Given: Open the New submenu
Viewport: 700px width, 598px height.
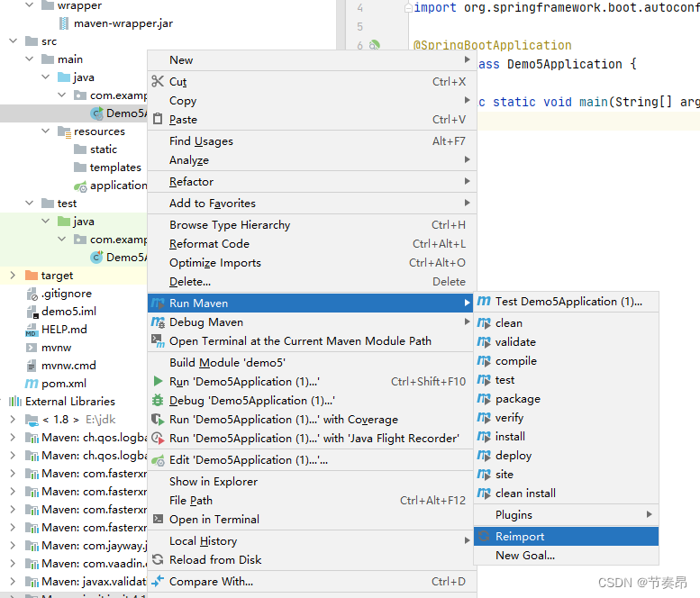Looking at the screenshot, I should (312, 59).
